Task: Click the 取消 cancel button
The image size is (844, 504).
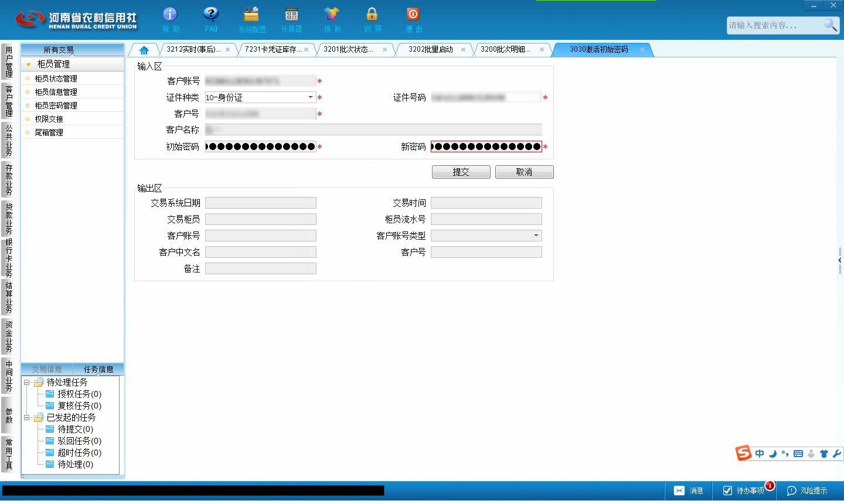Action: 524,172
